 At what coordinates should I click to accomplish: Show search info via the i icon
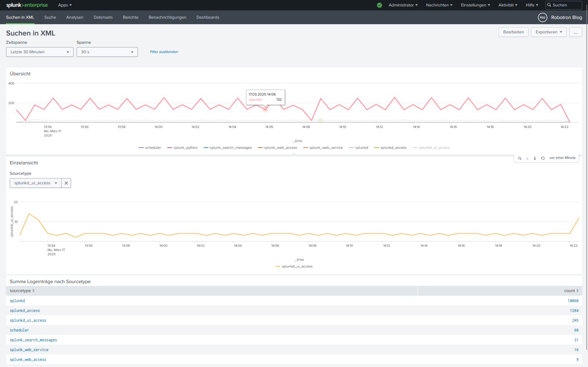pos(535,158)
